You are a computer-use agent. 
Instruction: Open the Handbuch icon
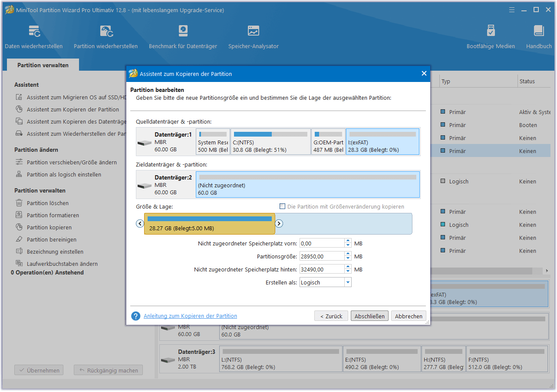click(539, 31)
